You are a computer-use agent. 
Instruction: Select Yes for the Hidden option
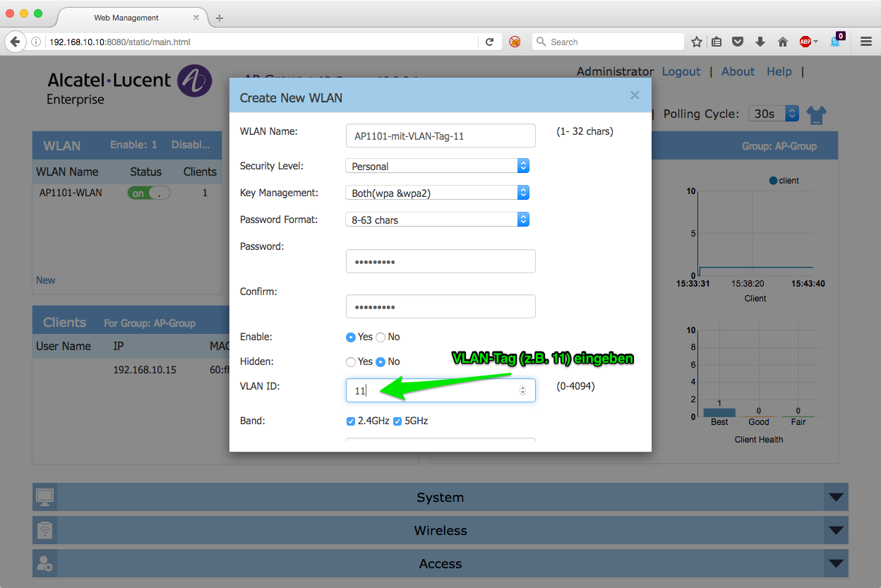[351, 362]
